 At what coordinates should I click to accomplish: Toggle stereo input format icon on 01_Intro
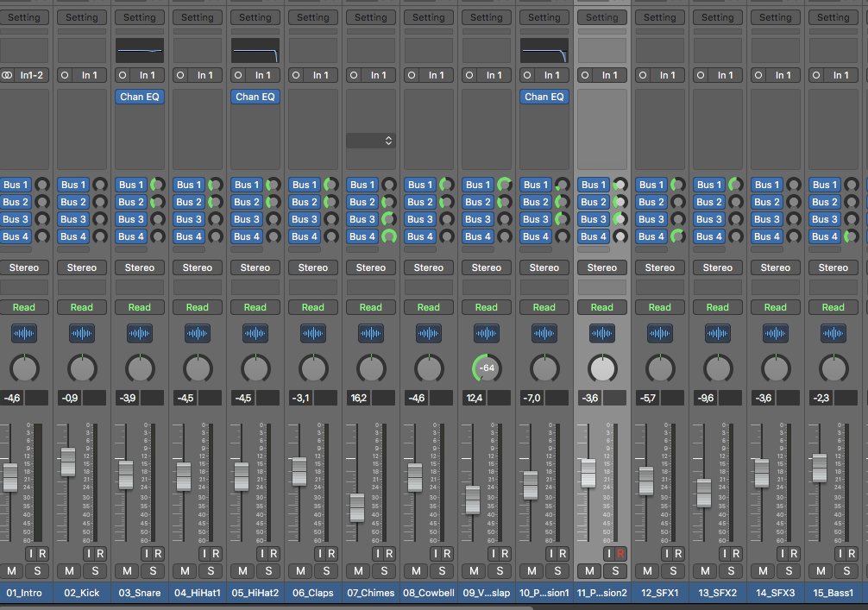click(7, 75)
